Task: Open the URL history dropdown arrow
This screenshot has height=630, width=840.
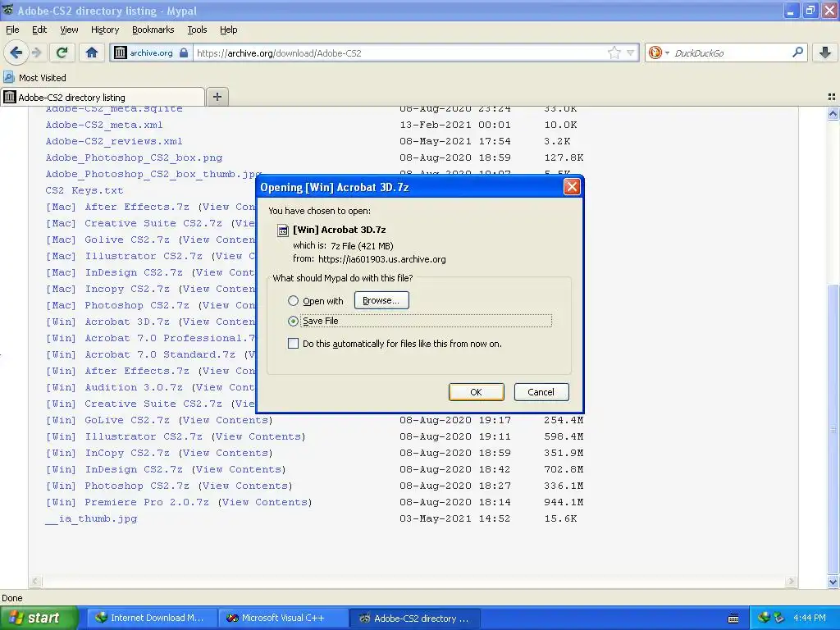Action: (631, 52)
